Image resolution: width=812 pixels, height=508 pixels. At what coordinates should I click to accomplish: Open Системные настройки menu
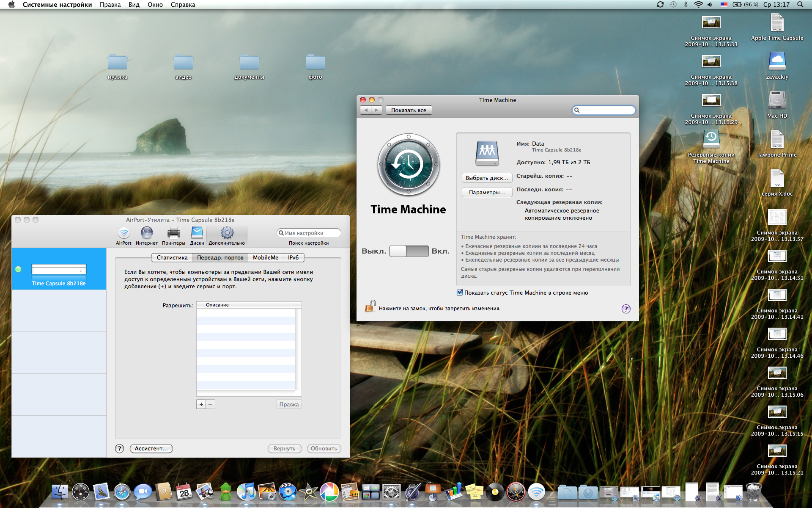click(57, 5)
